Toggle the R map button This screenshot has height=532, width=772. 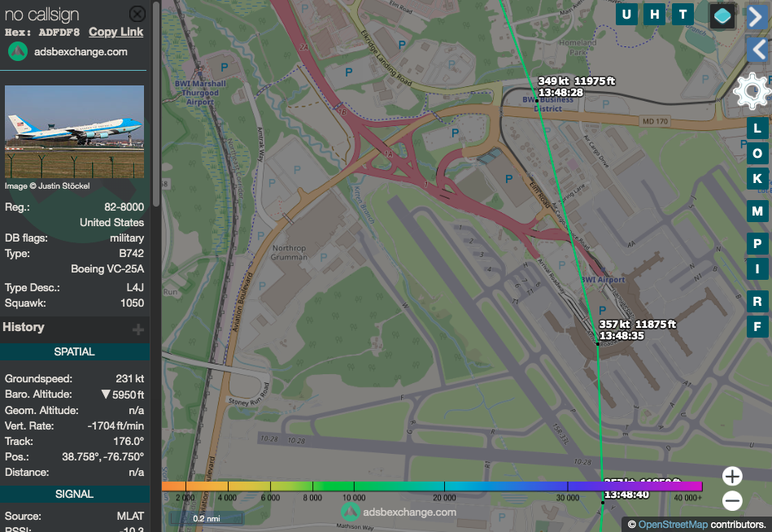[x=757, y=301]
